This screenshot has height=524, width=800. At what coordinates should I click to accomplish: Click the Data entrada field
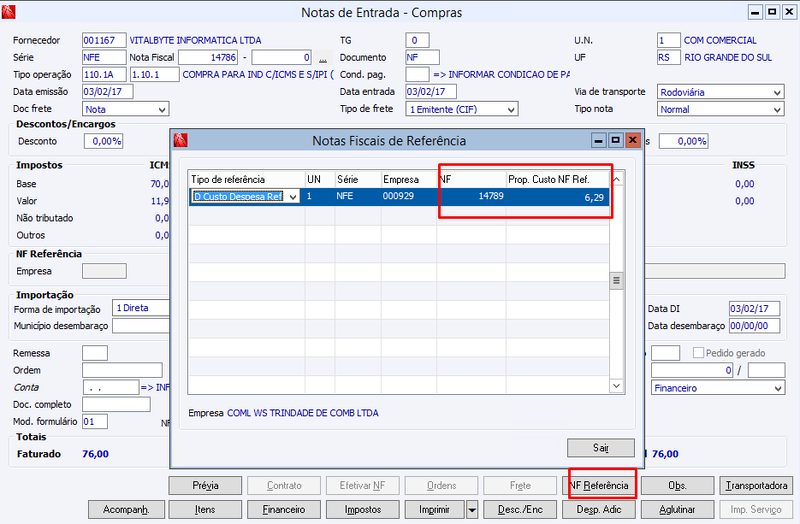[x=431, y=92]
